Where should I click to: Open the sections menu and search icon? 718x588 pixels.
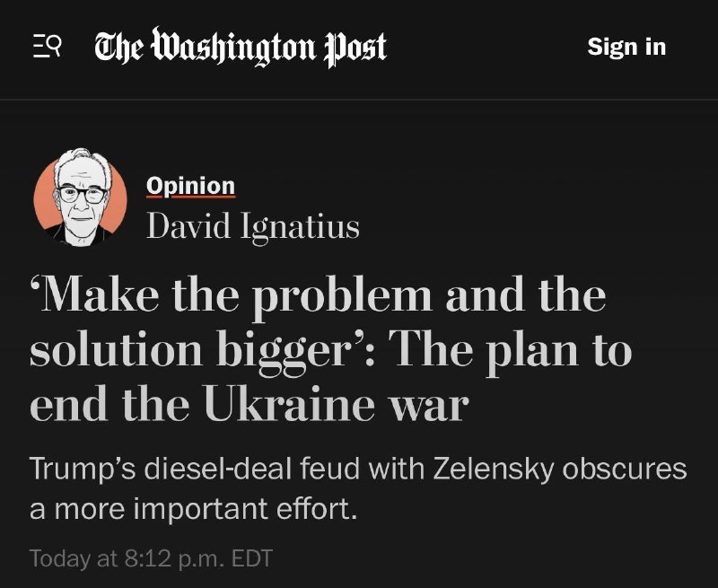(48, 47)
